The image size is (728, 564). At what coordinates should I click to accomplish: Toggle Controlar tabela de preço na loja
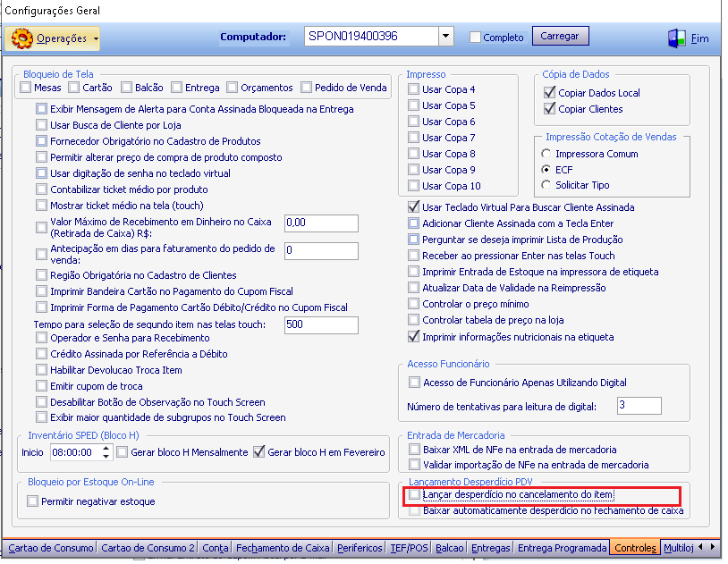click(413, 320)
